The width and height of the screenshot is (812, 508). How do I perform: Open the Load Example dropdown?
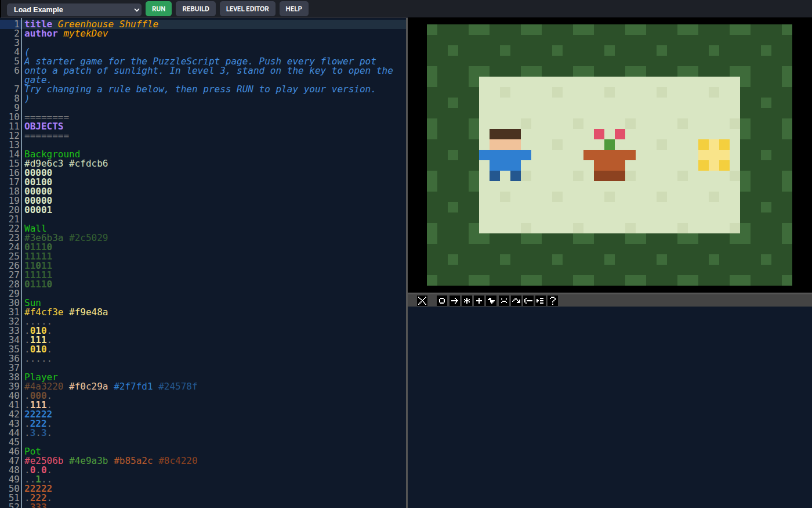point(74,9)
